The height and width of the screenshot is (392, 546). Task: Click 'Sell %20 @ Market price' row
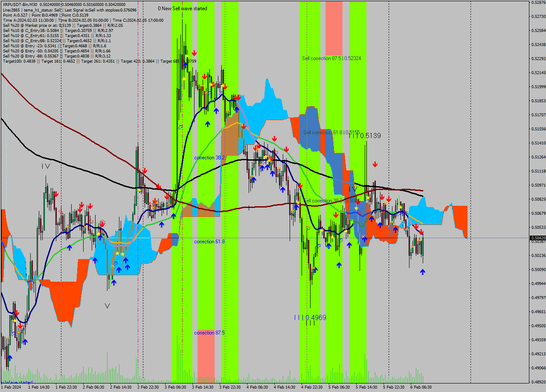click(63, 25)
